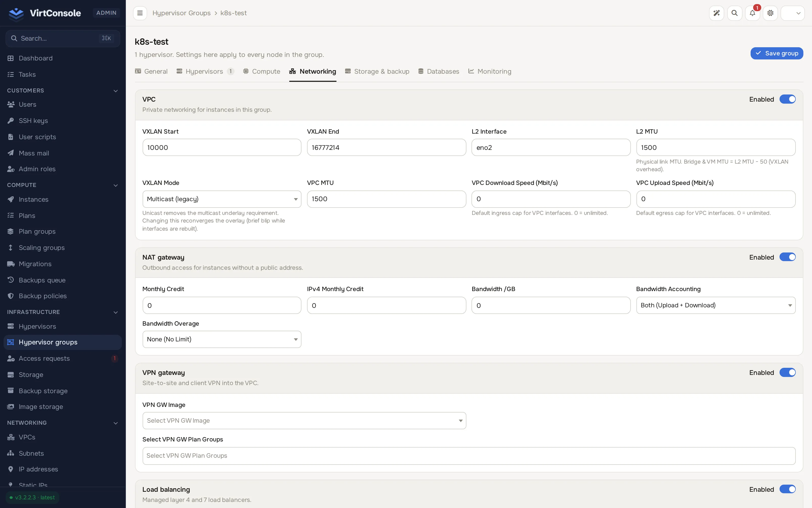Toggle the sidebar hamburger menu button

140,13
